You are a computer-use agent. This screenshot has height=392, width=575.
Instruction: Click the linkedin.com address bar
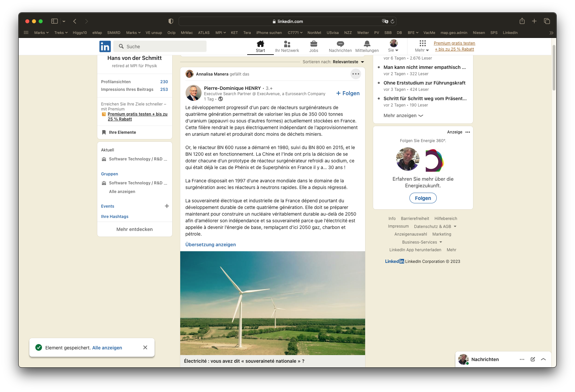click(x=287, y=21)
